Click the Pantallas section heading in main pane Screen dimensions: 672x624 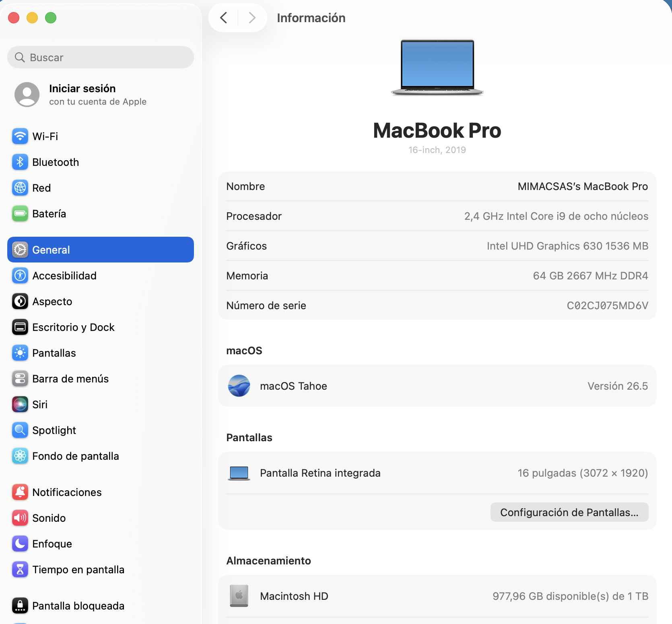point(249,438)
